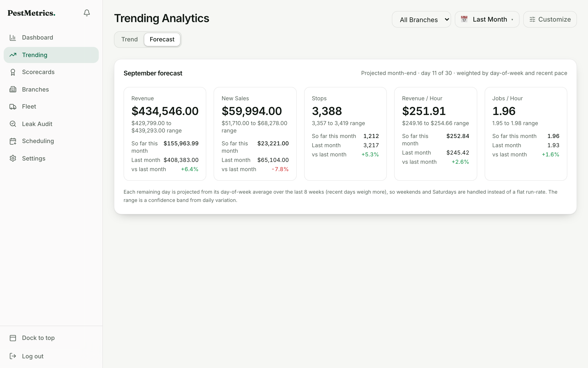Switch to the Trend tab
The height and width of the screenshot is (368, 588).
(130, 39)
